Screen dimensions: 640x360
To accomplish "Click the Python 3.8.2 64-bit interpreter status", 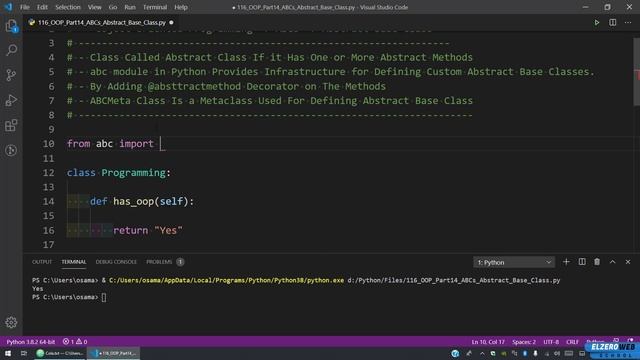I will [31, 342].
